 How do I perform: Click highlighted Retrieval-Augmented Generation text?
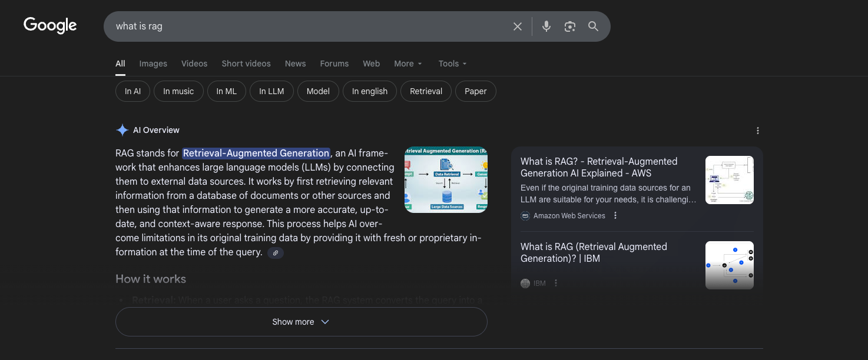256,153
